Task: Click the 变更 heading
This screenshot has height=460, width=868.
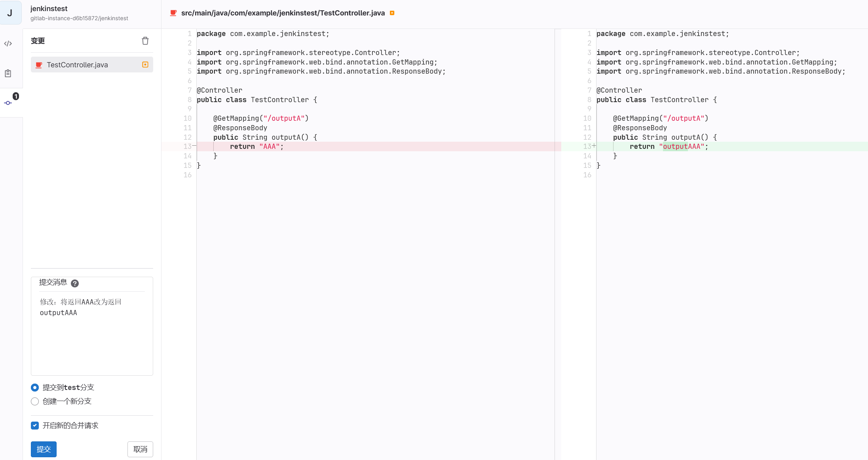Action: click(38, 41)
